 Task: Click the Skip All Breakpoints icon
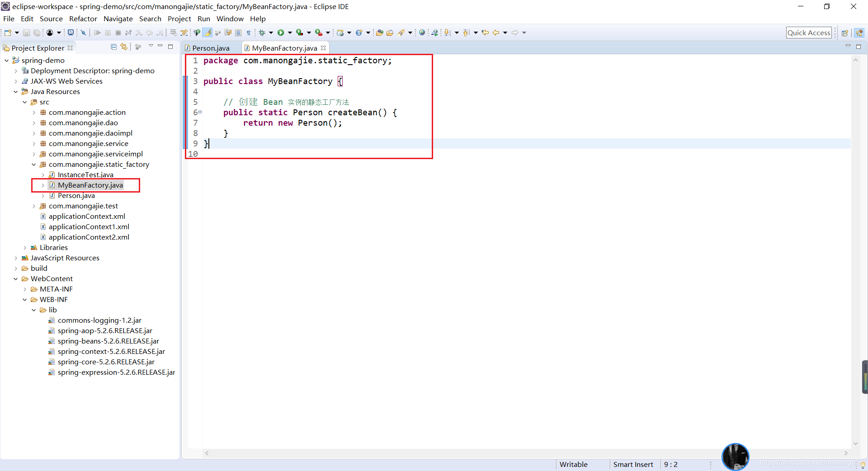pos(83,33)
